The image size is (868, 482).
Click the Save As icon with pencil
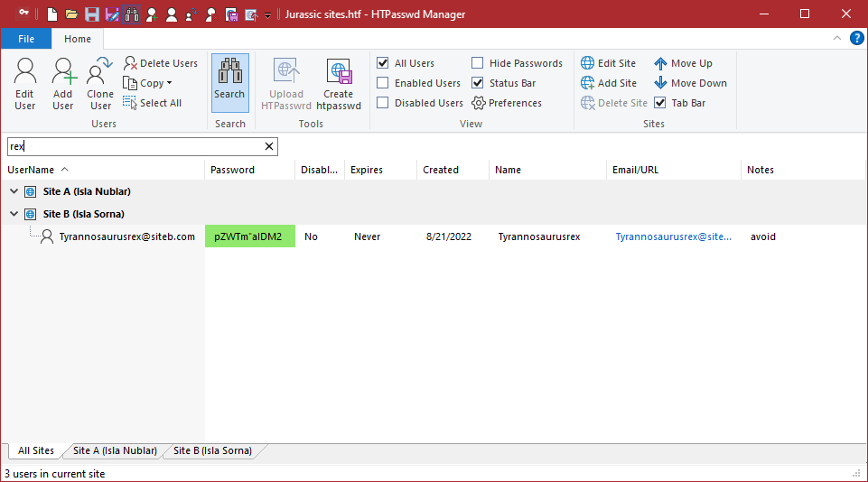(112, 14)
